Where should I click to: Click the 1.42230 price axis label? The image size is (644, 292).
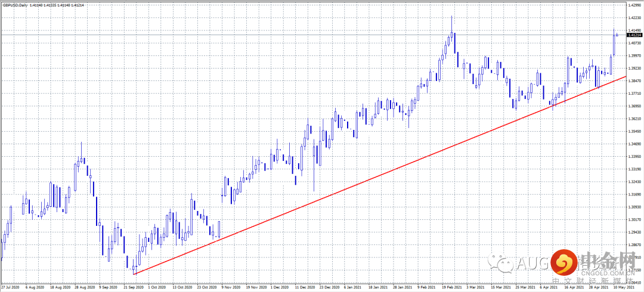(635, 18)
